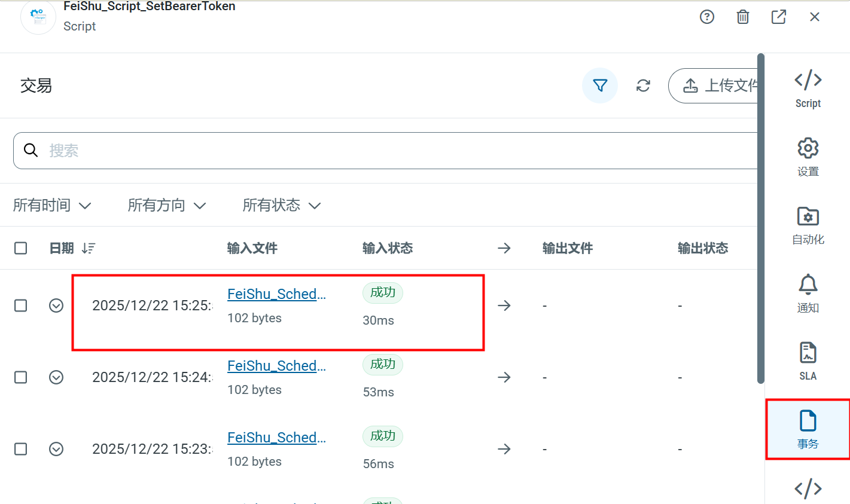Image resolution: width=850 pixels, height=504 pixels.
Task: Click the 53ms duration text
Action: point(379,392)
